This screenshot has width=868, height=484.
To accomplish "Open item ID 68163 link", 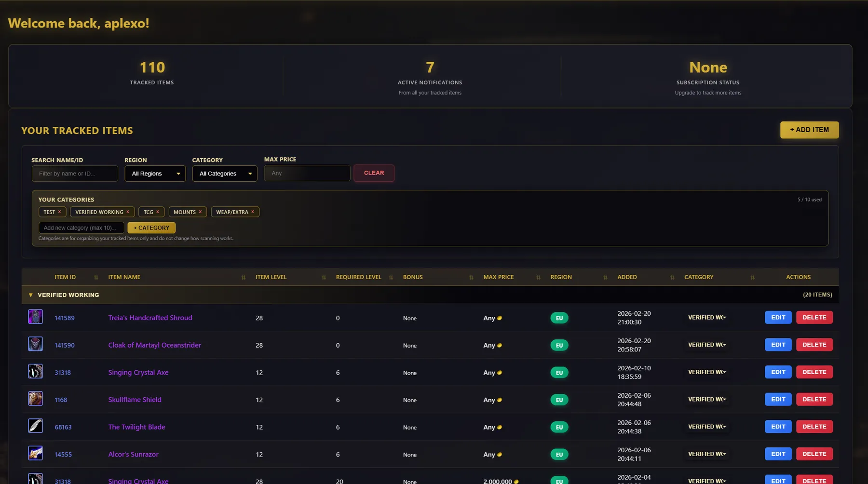I will click(63, 427).
